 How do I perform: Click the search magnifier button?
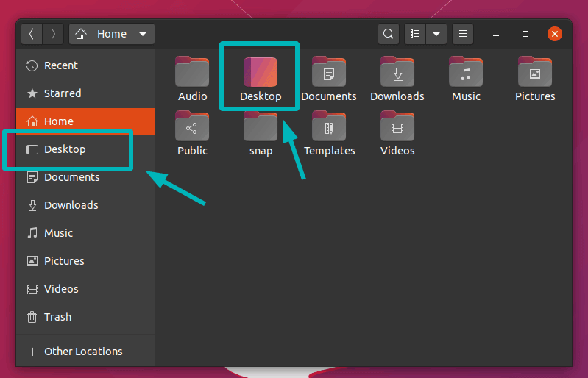388,34
